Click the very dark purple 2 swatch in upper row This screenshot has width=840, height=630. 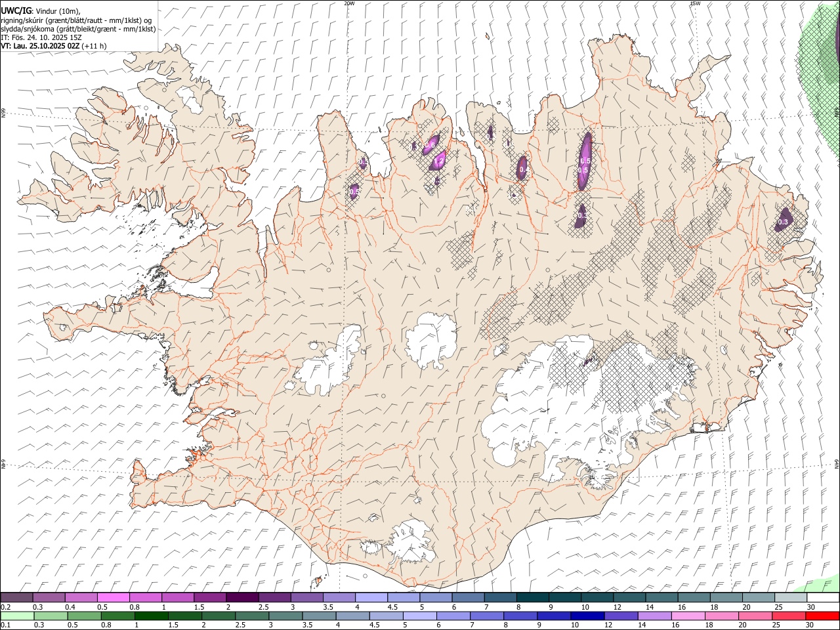click(x=242, y=598)
